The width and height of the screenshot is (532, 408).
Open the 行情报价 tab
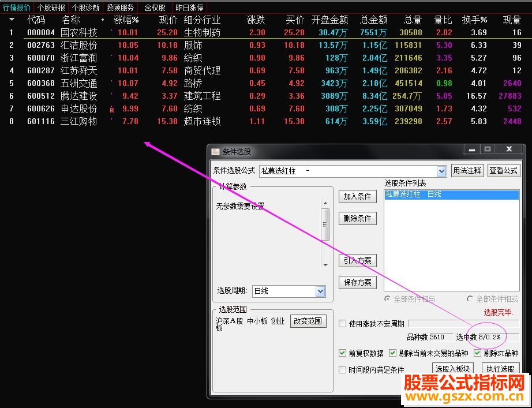(x=17, y=8)
